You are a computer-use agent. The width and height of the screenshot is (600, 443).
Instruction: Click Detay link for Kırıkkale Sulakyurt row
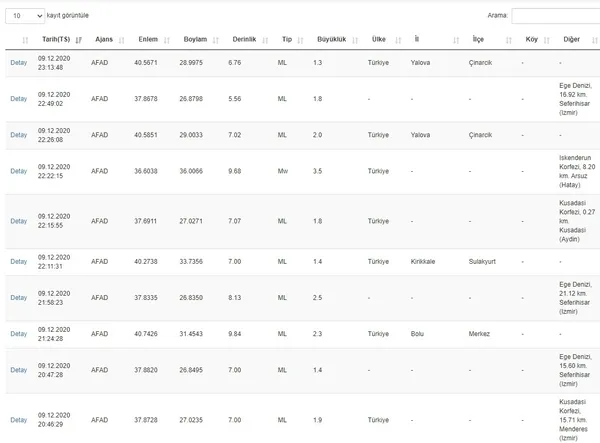19,262
